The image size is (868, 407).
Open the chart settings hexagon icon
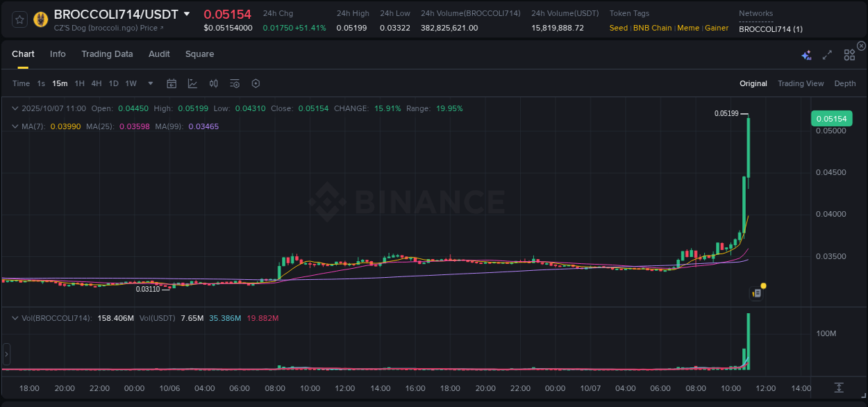click(x=256, y=83)
